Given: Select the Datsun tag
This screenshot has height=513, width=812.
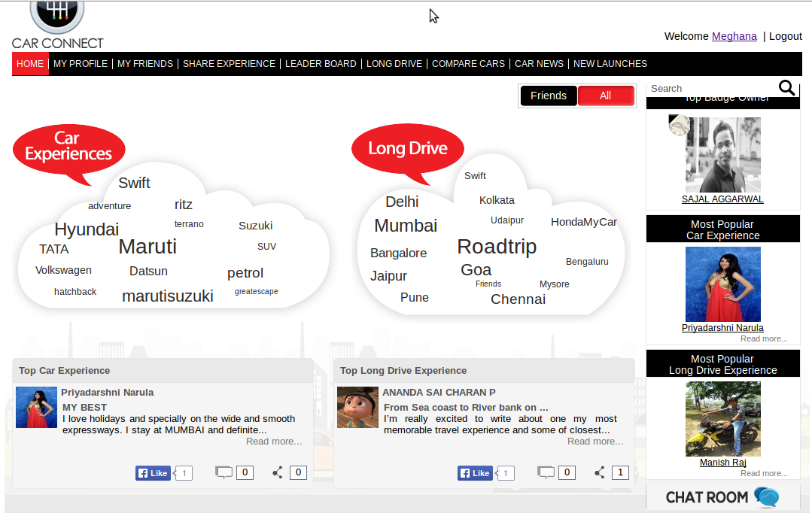Looking at the screenshot, I should click(148, 272).
